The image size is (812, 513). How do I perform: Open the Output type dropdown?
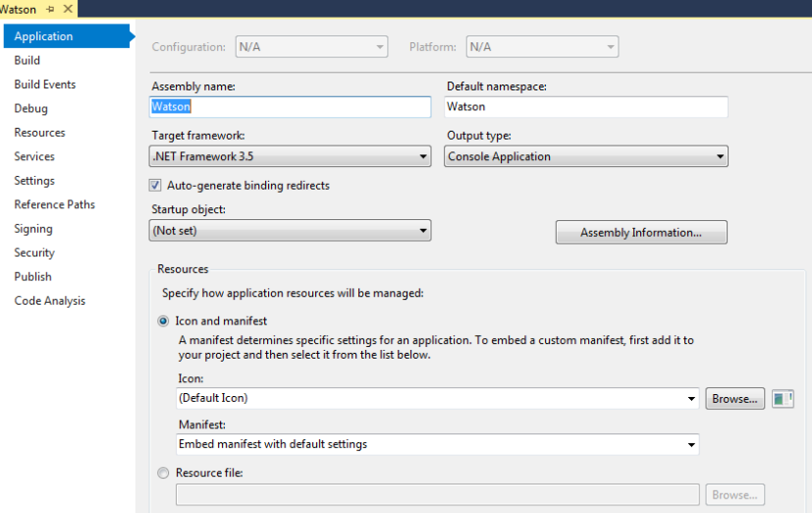click(x=586, y=156)
